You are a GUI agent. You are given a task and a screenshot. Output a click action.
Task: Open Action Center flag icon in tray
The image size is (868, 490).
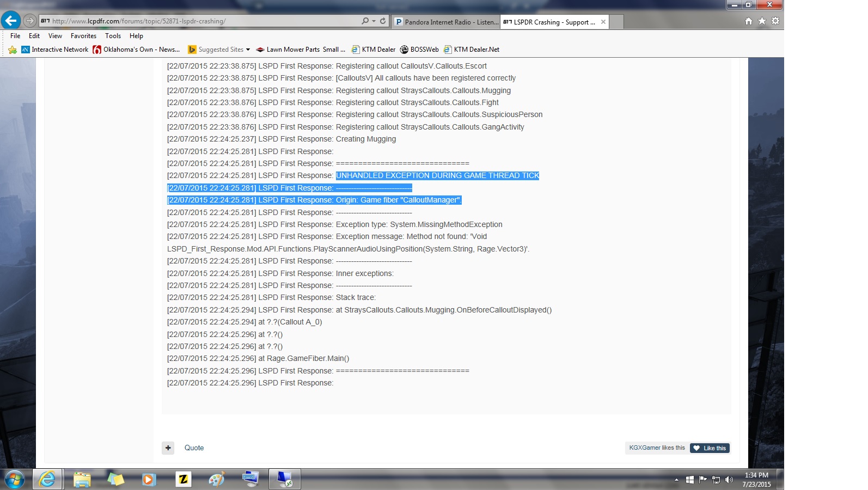pos(702,480)
